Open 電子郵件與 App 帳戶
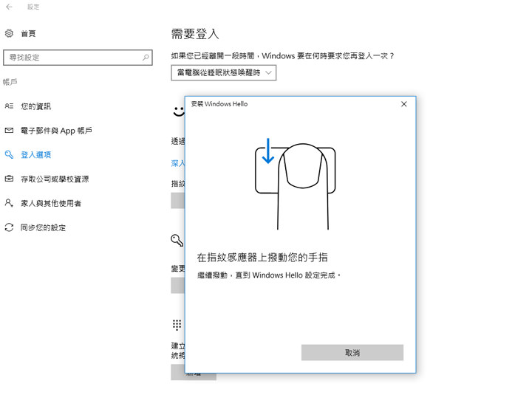532x395 pixels. click(56, 131)
